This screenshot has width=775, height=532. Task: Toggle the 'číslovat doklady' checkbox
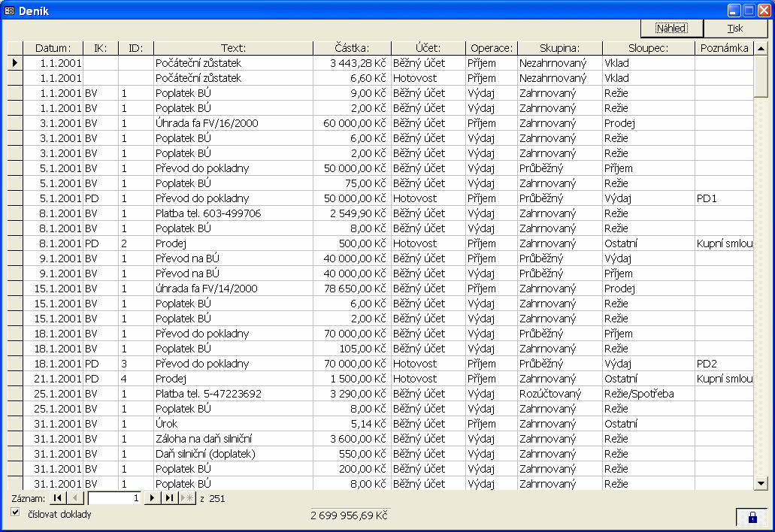tap(16, 512)
